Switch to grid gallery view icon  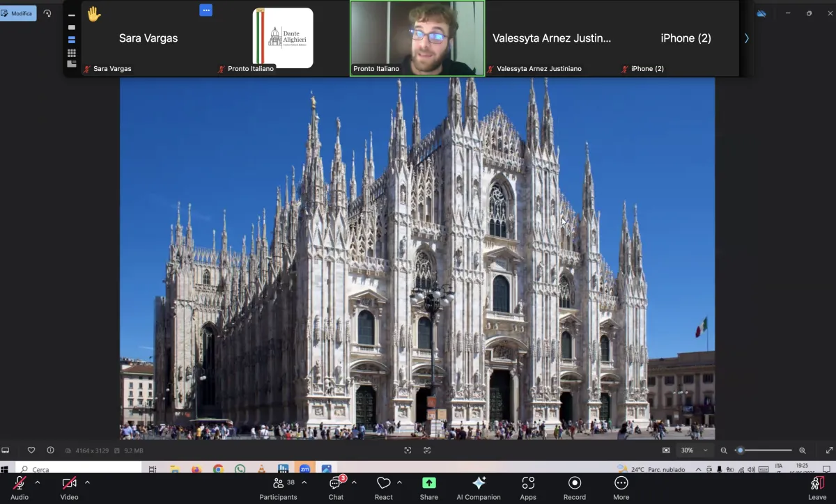(72, 53)
